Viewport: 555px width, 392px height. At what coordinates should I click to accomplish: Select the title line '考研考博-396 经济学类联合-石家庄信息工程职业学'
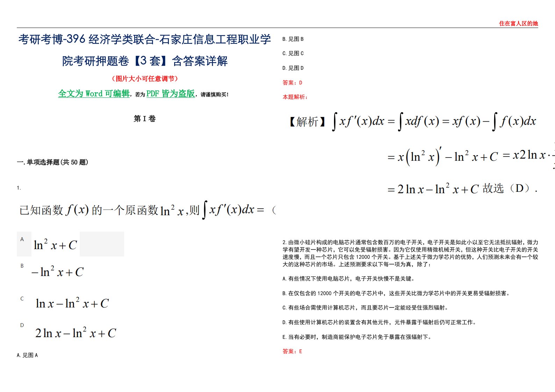point(144,39)
